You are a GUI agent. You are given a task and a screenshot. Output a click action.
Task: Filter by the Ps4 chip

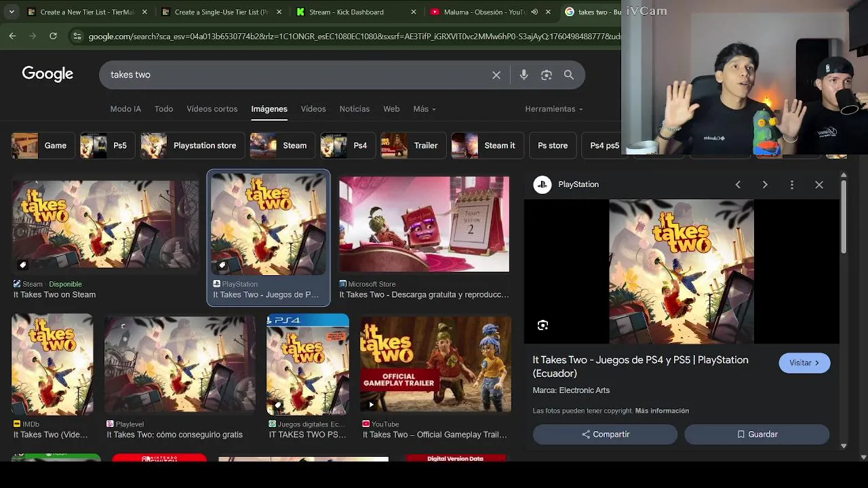click(347, 145)
